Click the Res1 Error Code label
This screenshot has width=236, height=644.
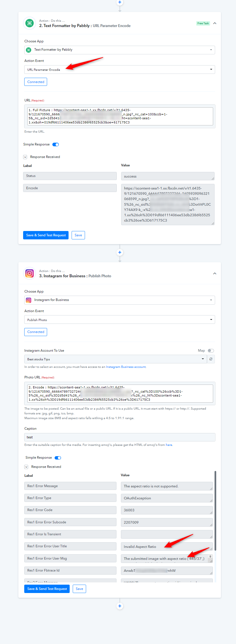(x=70, y=510)
